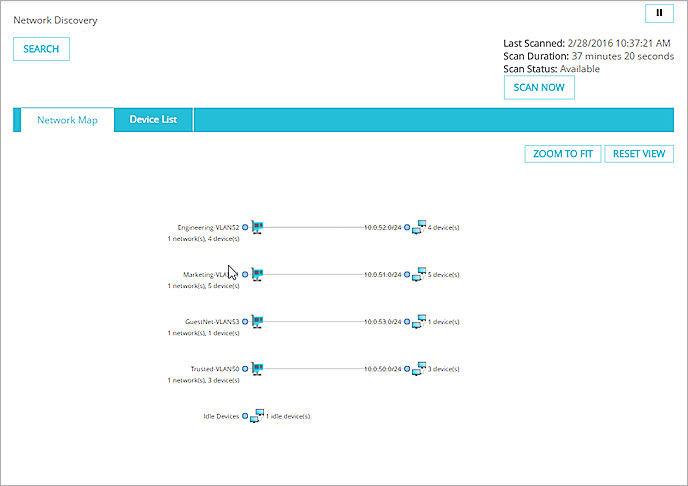Viewport: 688px width, 486px height.
Task: Click RESET VIEW
Action: [639, 154]
